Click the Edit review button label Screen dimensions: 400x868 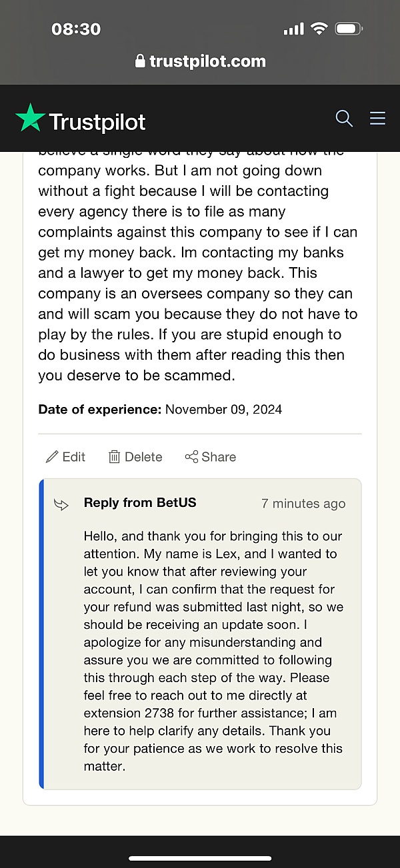(74, 457)
